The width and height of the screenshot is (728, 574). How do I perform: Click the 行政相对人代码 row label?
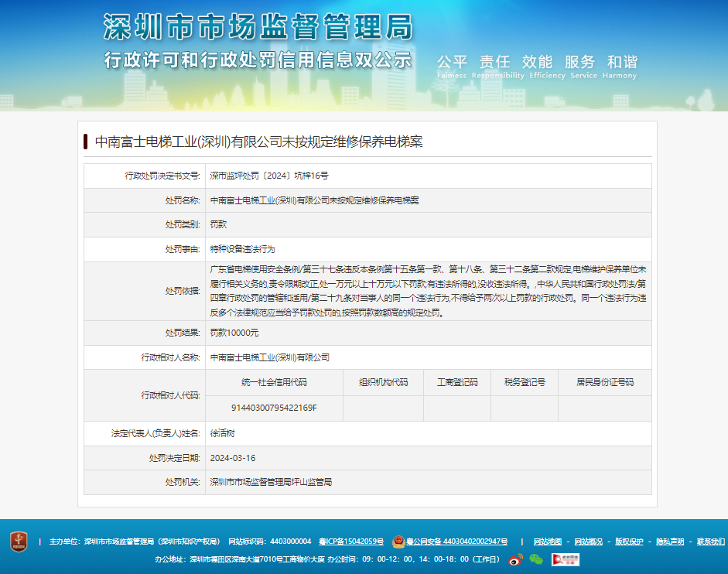[x=170, y=395]
